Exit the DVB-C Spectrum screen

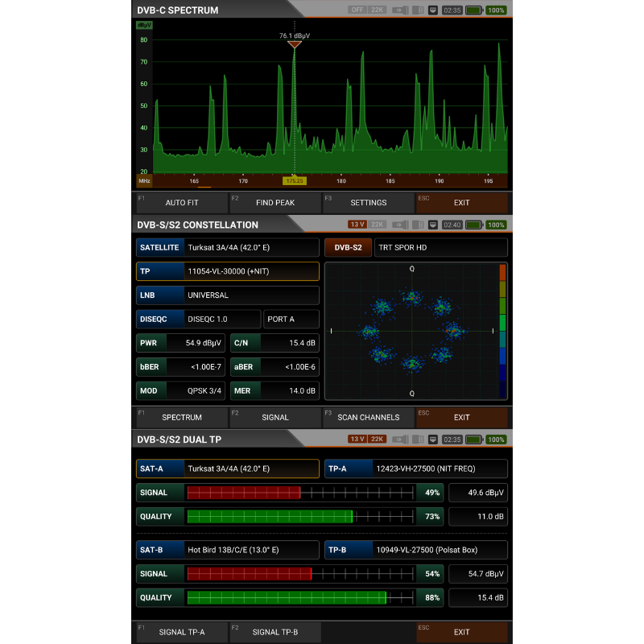[461, 203]
